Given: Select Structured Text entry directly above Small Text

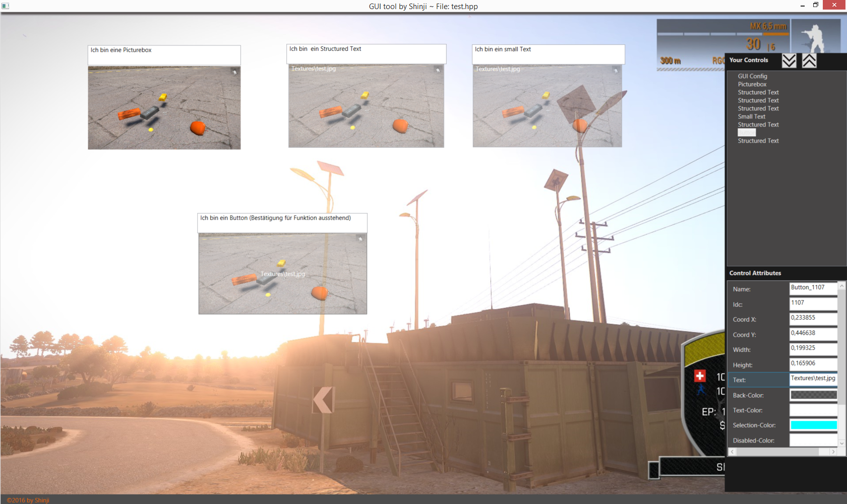Looking at the screenshot, I should (758, 108).
